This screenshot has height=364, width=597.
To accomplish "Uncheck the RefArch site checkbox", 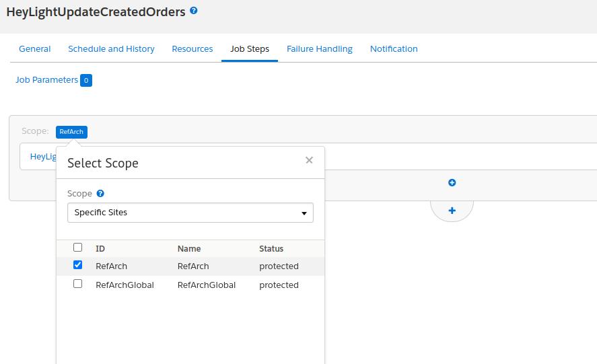I will click(77, 264).
